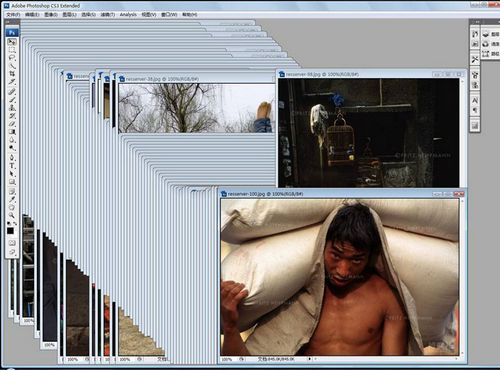Open the Layers panel button

(x=490, y=34)
